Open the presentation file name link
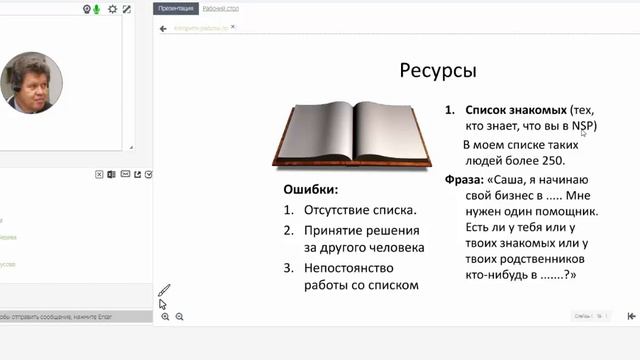This screenshot has height=360, width=640. click(x=201, y=28)
